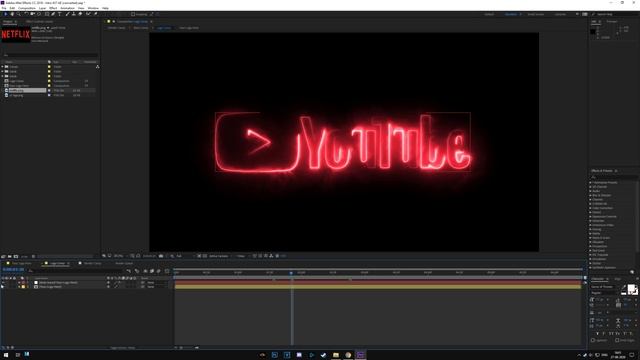This screenshot has width=640, height=360.
Task: Select the Puppet Pin tool
Action: tap(95, 14)
